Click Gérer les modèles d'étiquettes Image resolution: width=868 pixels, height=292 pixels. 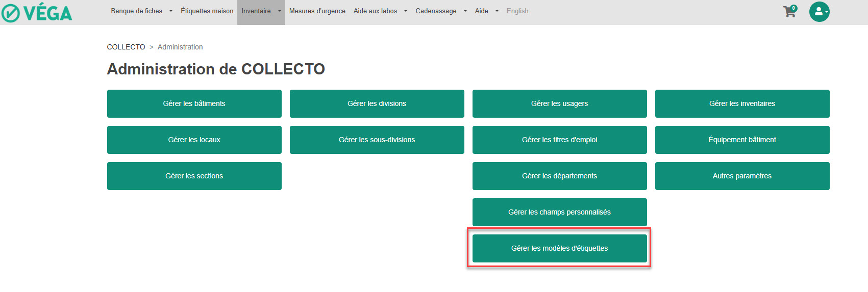coord(559,248)
